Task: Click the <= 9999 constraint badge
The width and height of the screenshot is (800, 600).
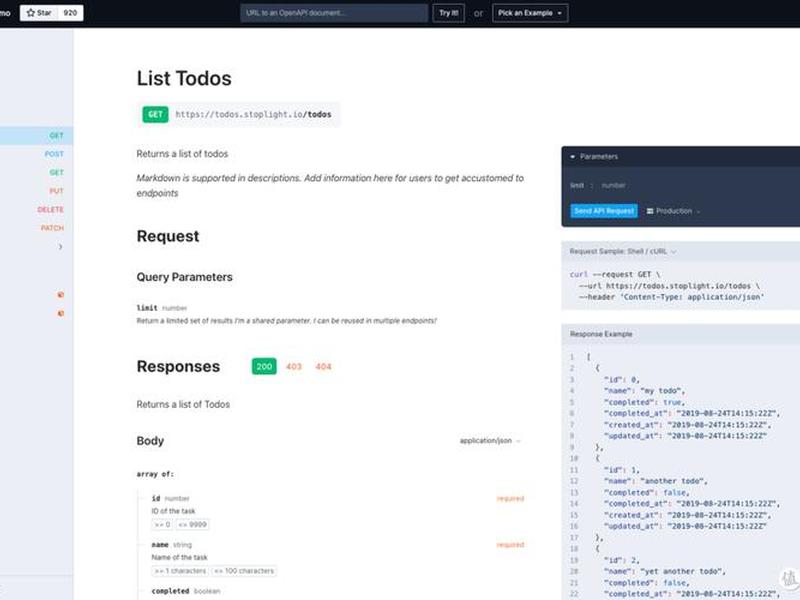Action: [x=192, y=524]
